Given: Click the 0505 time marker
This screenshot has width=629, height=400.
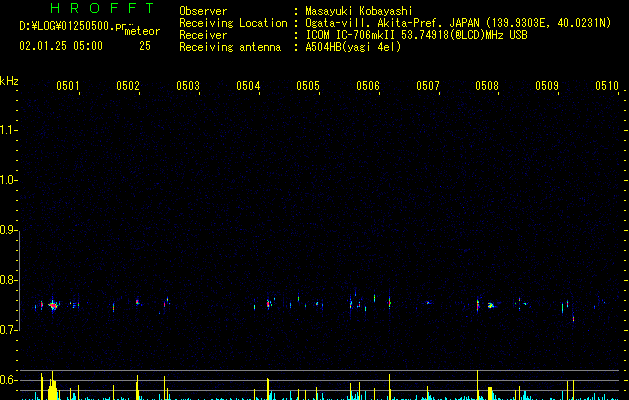Looking at the screenshot, I should tap(308, 85).
